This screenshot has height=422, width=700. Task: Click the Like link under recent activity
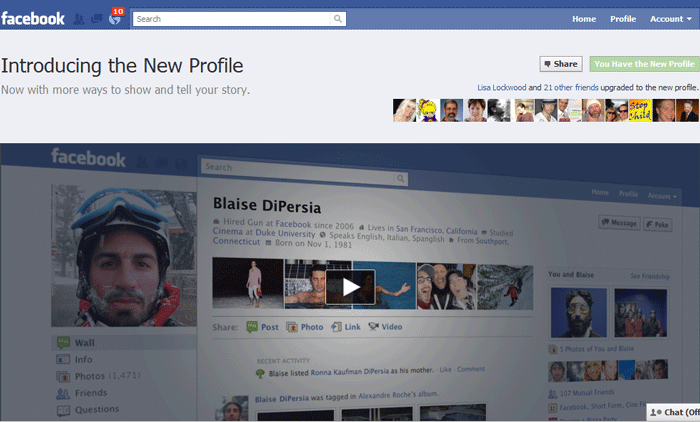coord(445,369)
